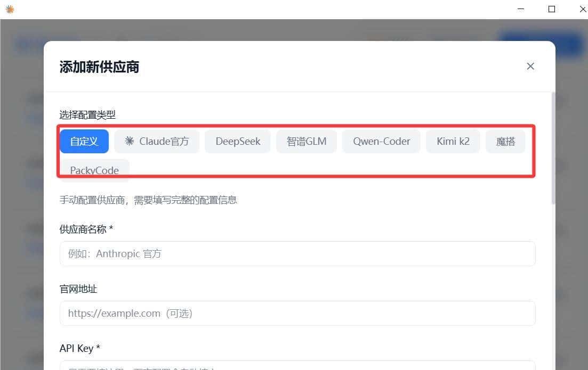Screen dimensions: 588x370
Task: Focus the 供应商名称 input field
Action: pyautogui.click(x=297, y=253)
